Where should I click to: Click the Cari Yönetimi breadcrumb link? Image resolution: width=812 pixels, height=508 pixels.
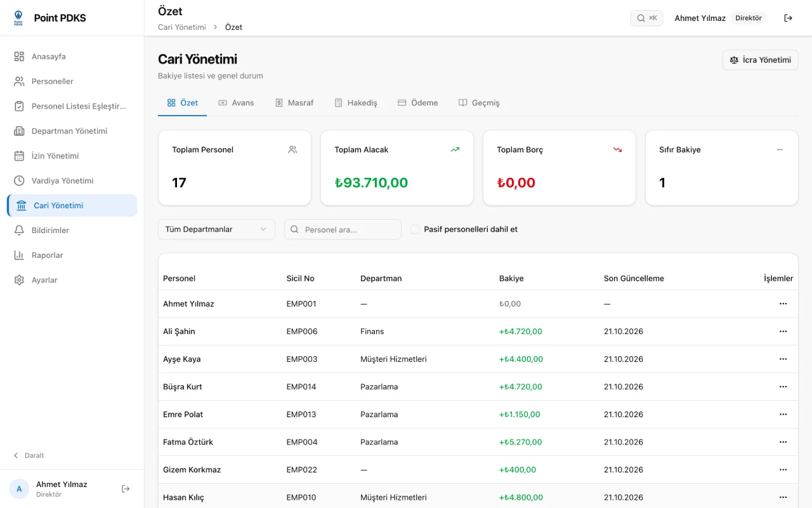click(x=182, y=27)
